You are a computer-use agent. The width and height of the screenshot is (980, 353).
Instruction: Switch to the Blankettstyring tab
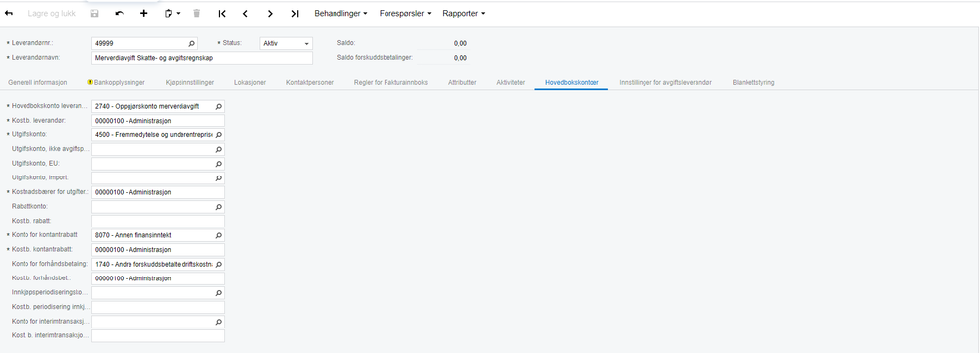tap(753, 82)
